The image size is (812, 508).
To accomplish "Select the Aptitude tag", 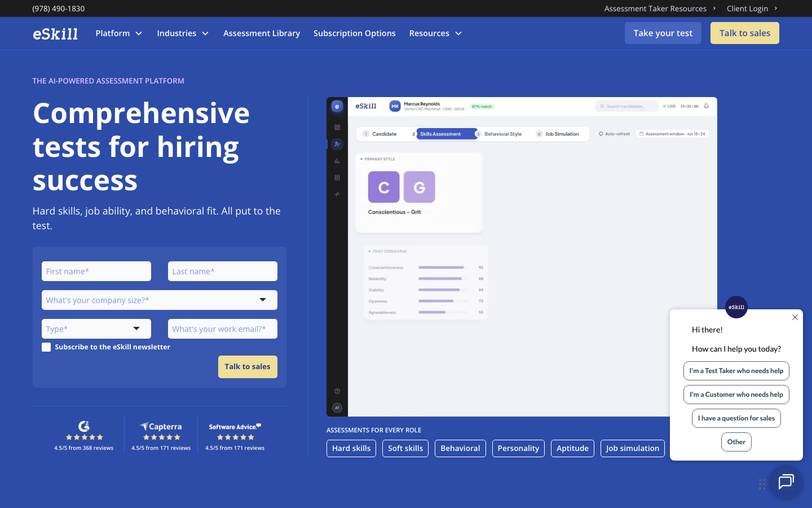I will [x=572, y=448].
